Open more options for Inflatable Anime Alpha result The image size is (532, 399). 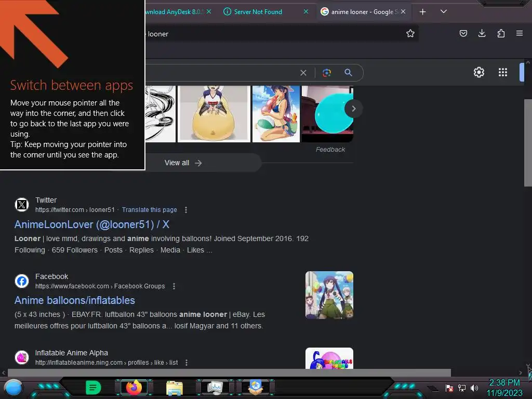[x=187, y=363]
